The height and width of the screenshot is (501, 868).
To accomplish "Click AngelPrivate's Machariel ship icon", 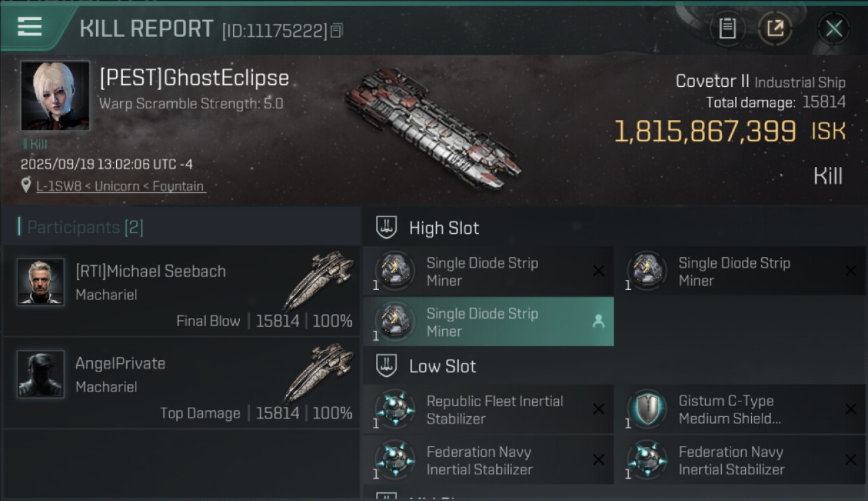I will click(318, 371).
